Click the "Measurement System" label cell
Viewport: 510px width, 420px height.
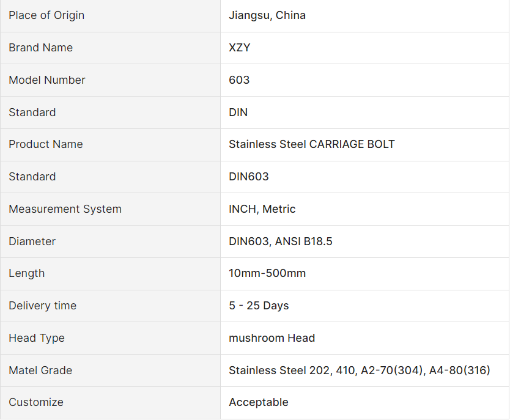click(65, 209)
